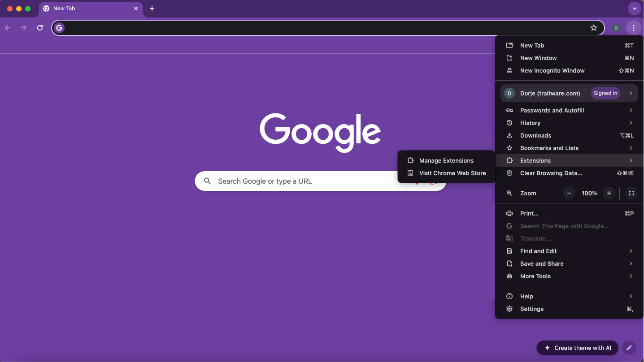The image size is (644, 362).
Task: Choose Clear Browsing Data
Action: point(569,173)
